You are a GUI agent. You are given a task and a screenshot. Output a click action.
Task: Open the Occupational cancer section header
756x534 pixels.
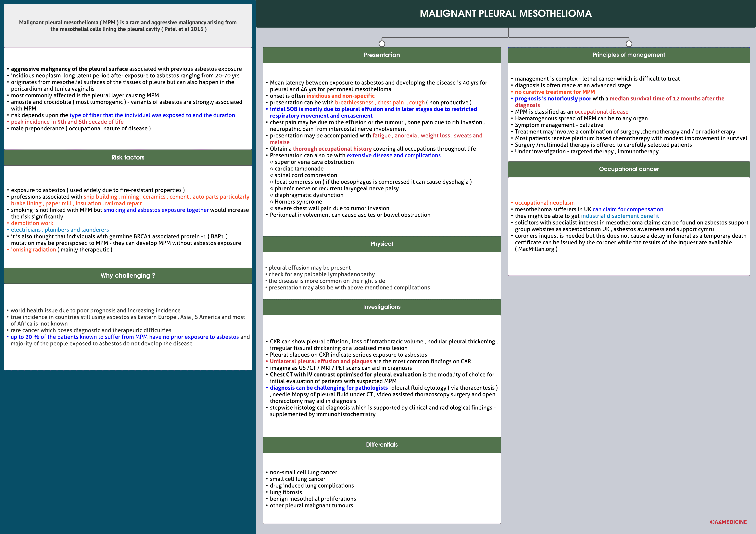pos(629,169)
